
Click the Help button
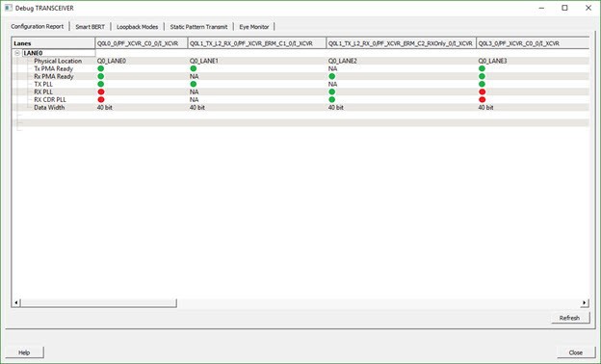pyautogui.click(x=24, y=352)
